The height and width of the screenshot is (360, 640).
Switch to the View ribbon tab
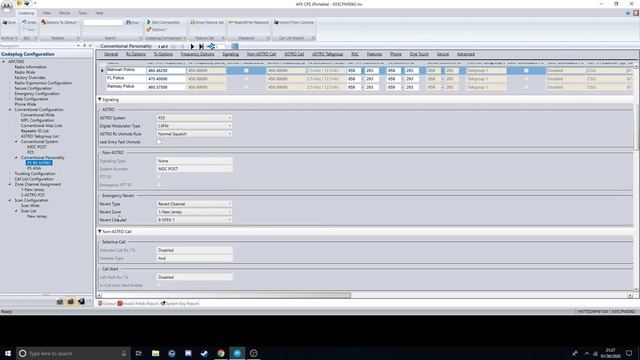pos(47,13)
